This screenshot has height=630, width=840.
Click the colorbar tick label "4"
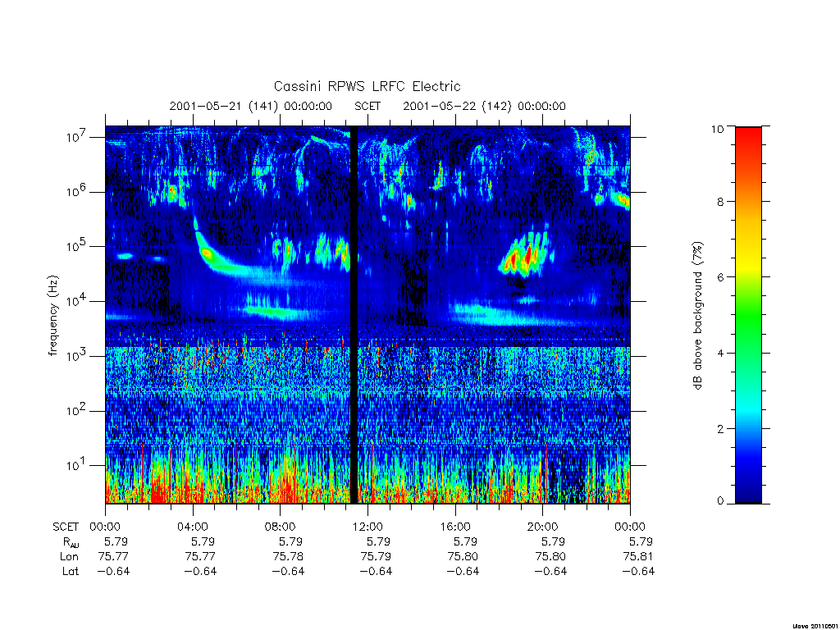(720, 353)
